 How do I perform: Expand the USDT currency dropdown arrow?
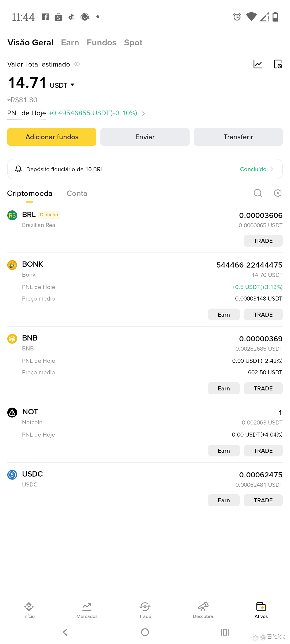72,85
